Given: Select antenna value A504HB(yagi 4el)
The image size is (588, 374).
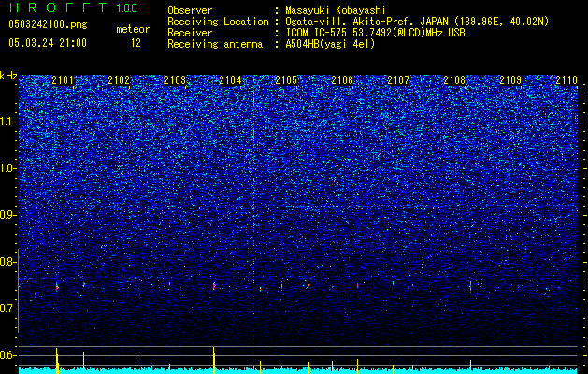Looking at the screenshot, I should [330, 44].
